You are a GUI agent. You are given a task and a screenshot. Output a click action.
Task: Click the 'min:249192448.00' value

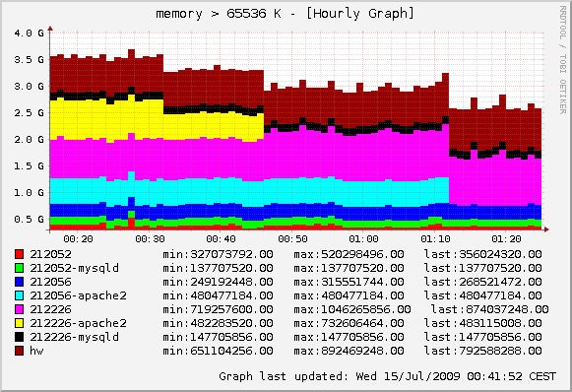point(218,282)
